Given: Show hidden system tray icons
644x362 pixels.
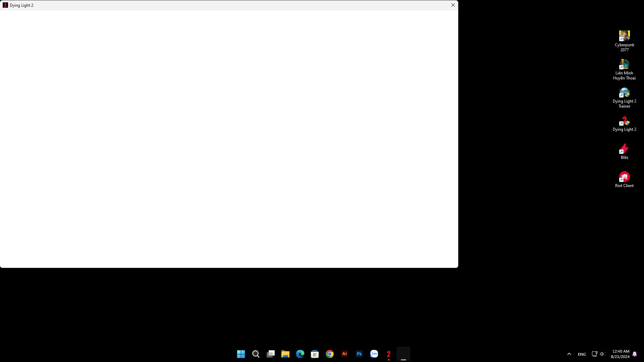Looking at the screenshot, I should 569,354.
